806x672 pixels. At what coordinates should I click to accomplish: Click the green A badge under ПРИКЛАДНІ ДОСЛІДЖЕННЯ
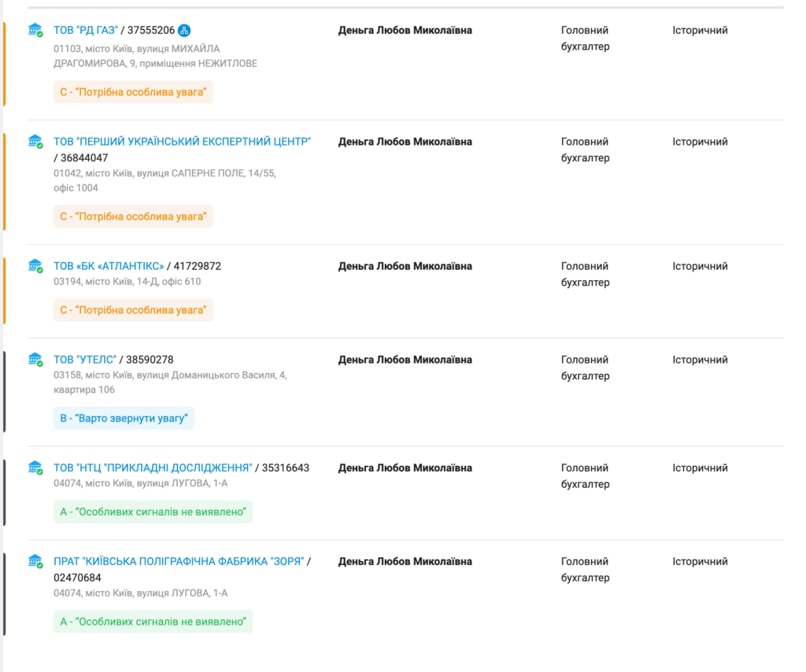tap(153, 511)
